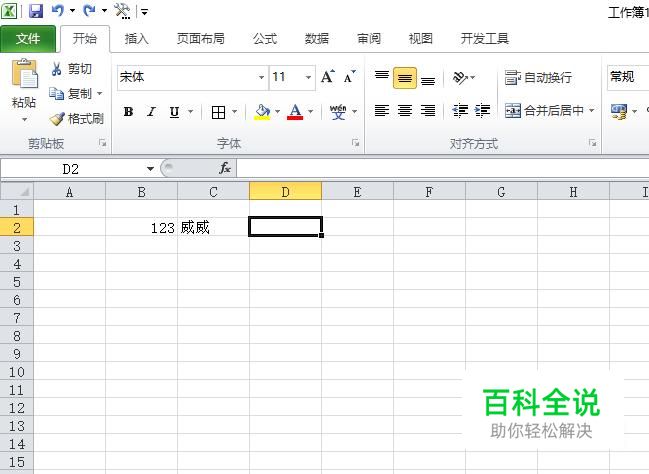Expand the 粘贴 paste options arrow
Viewport: 649px width, 474px height.
[24, 120]
